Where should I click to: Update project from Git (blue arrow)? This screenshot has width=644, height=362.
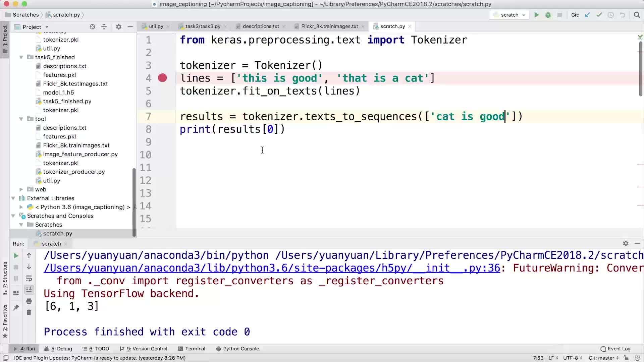pos(587,15)
